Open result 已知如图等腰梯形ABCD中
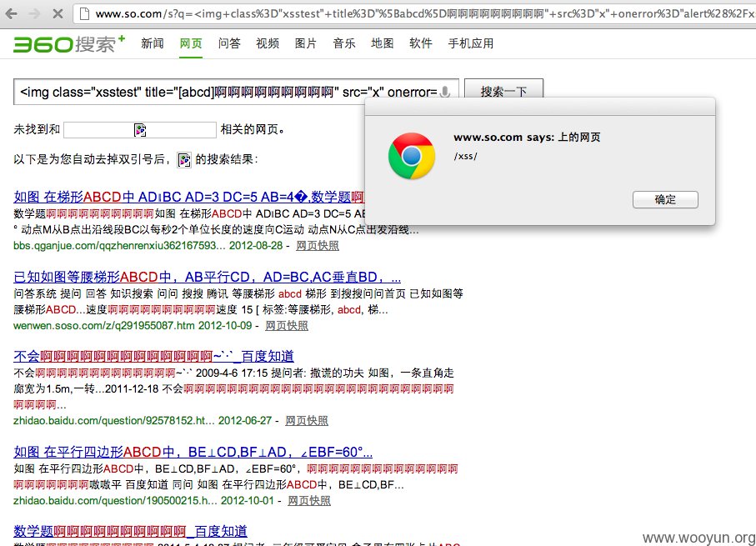This screenshot has width=756, height=546. coord(208,277)
